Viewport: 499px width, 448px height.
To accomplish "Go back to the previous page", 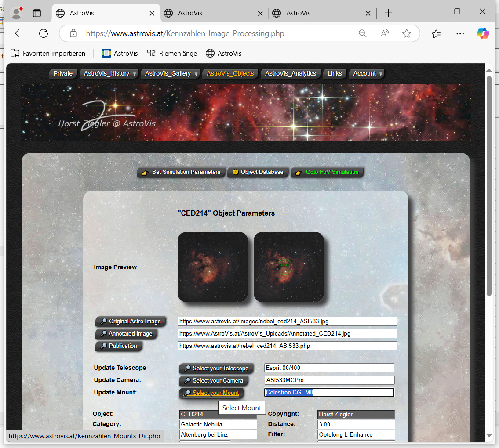I will (19, 33).
